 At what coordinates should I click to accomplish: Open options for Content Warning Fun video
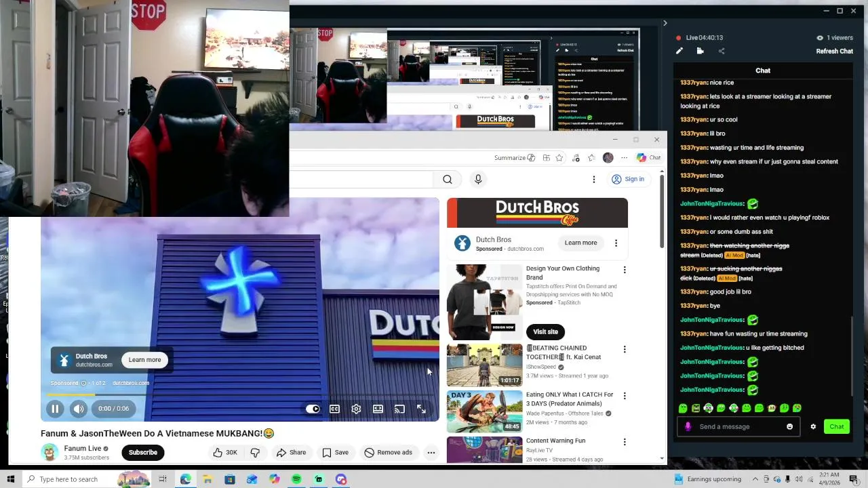click(625, 442)
